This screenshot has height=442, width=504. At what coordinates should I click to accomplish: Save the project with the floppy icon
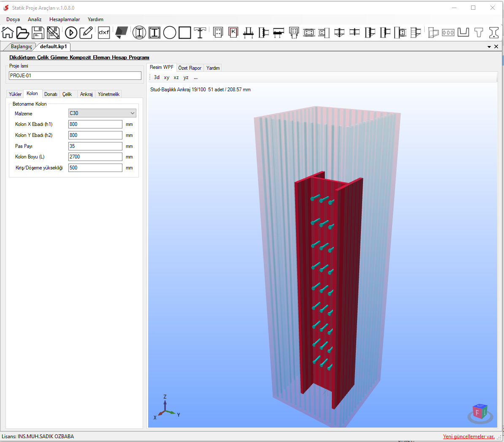coord(38,33)
